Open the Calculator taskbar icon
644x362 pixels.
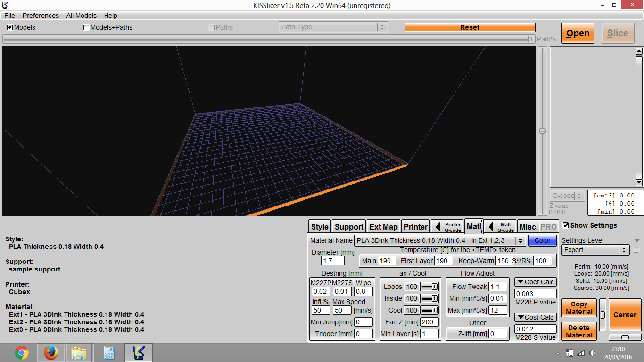pos(109,353)
